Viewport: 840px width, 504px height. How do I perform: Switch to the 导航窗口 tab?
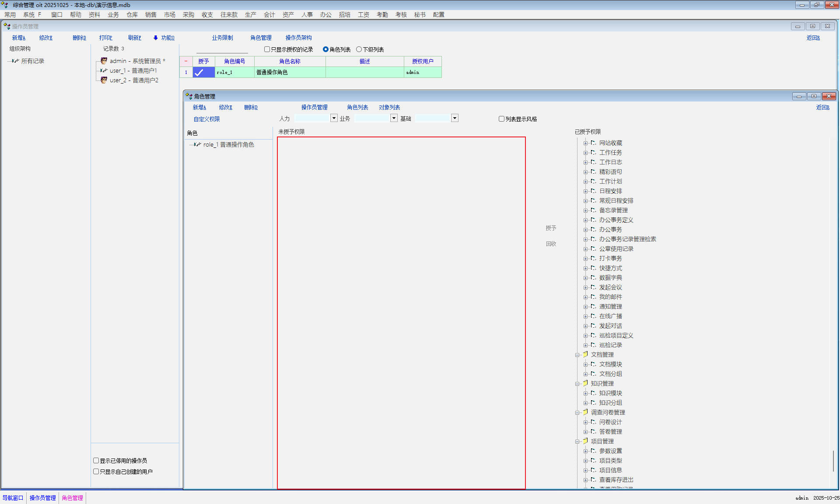[x=13, y=498]
